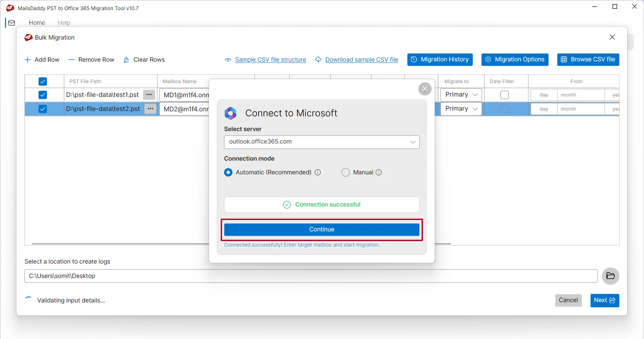
Task: Click the mail envelope icon beside Home
Action: [12, 23]
